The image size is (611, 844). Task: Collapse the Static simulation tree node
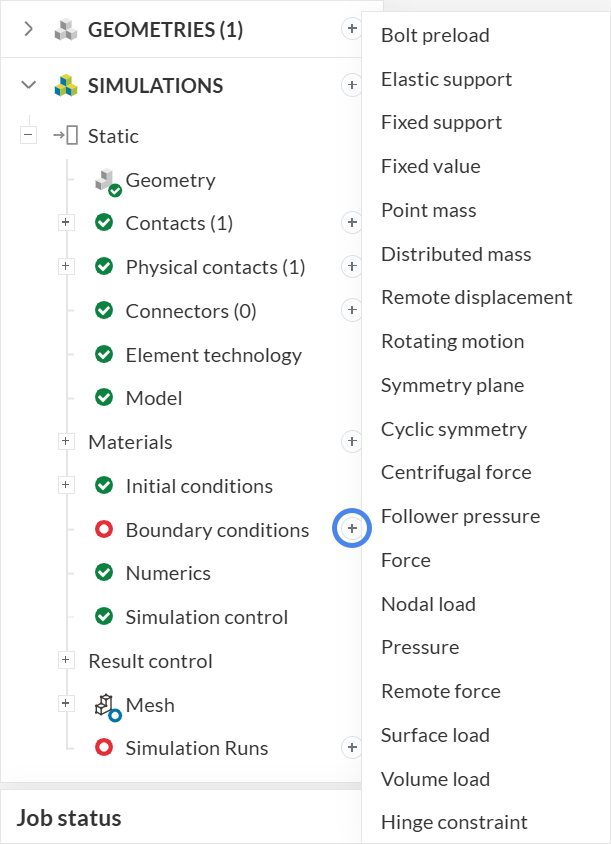28,136
